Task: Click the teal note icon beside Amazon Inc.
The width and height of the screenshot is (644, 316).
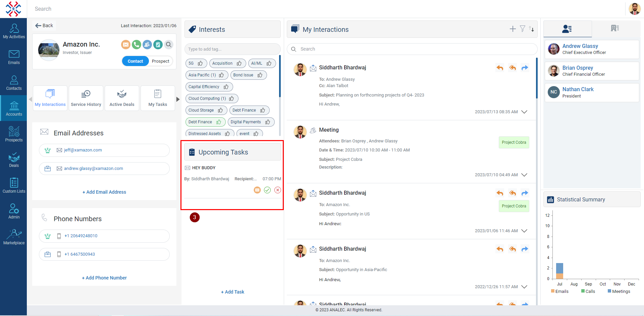Action: click(158, 44)
